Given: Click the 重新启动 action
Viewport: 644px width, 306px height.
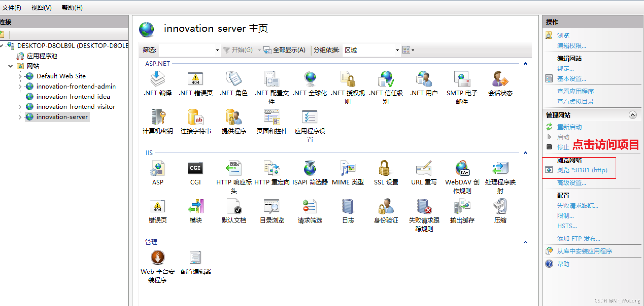Looking at the screenshot, I should point(569,127).
